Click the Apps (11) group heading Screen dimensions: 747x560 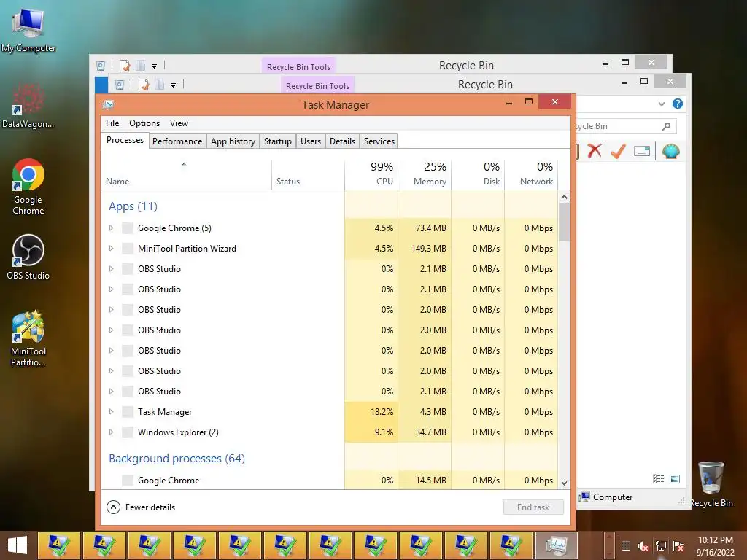(x=133, y=206)
